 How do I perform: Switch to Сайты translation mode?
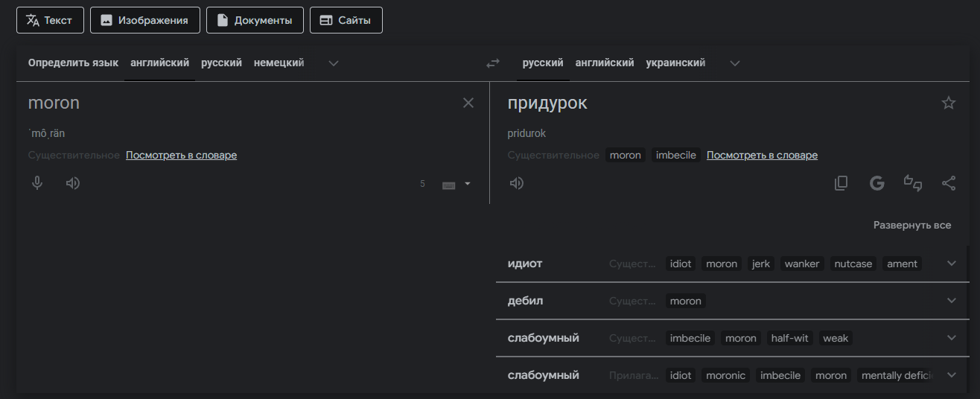pos(346,20)
